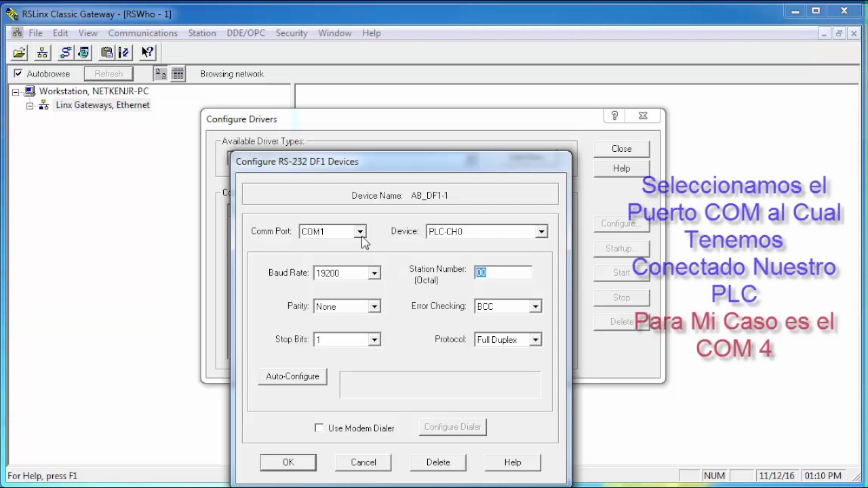Image resolution: width=868 pixels, height=488 pixels.
Task: Click the question-mark help icon in Configure Drivers title bar
Action: pos(614,116)
